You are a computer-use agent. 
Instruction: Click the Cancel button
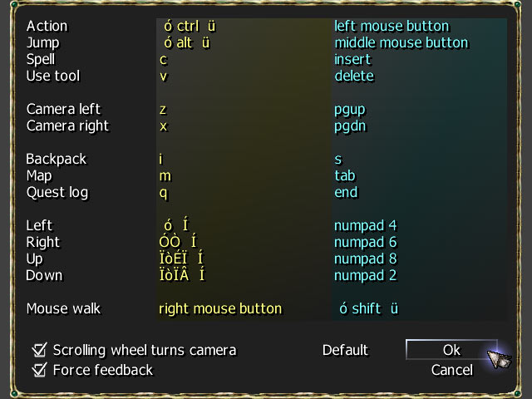pos(452,370)
